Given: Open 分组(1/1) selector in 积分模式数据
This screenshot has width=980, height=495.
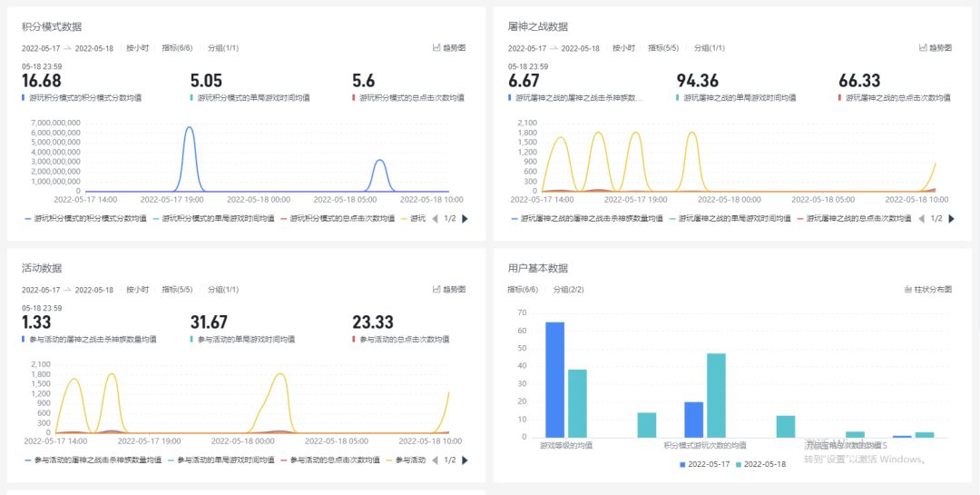Looking at the screenshot, I should [x=223, y=47].
